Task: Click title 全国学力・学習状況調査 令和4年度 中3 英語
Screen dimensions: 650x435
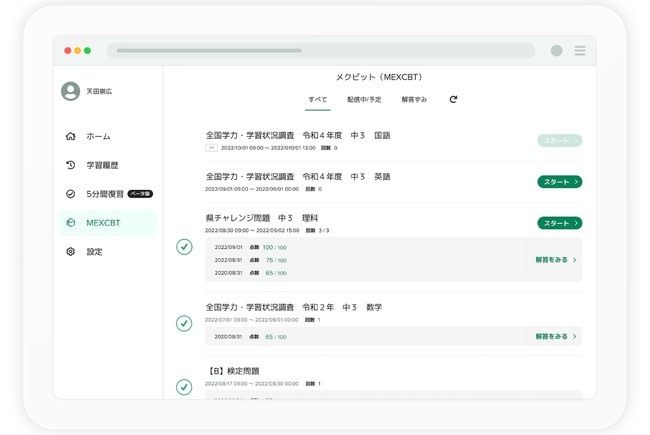Action: click(298, 177)
